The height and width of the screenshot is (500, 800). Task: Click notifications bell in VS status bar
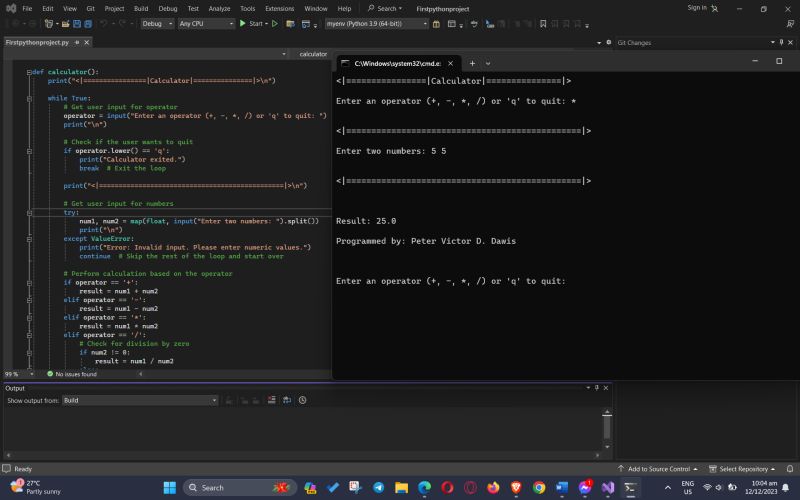790,468
